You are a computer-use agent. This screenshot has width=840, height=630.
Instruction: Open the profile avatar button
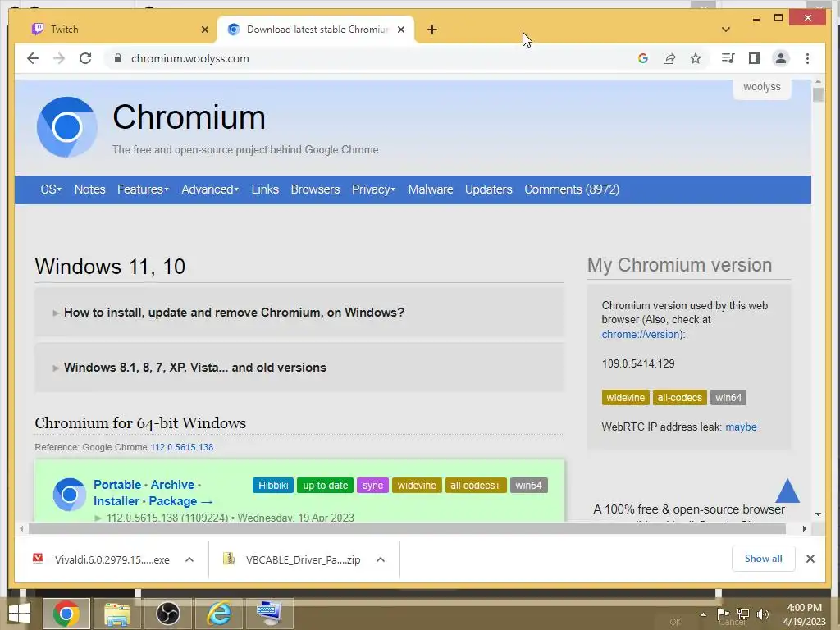[x=781, y=58]
